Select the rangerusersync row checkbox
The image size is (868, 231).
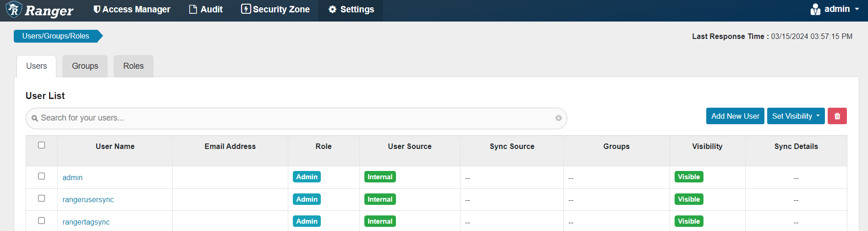coord(41,198)
